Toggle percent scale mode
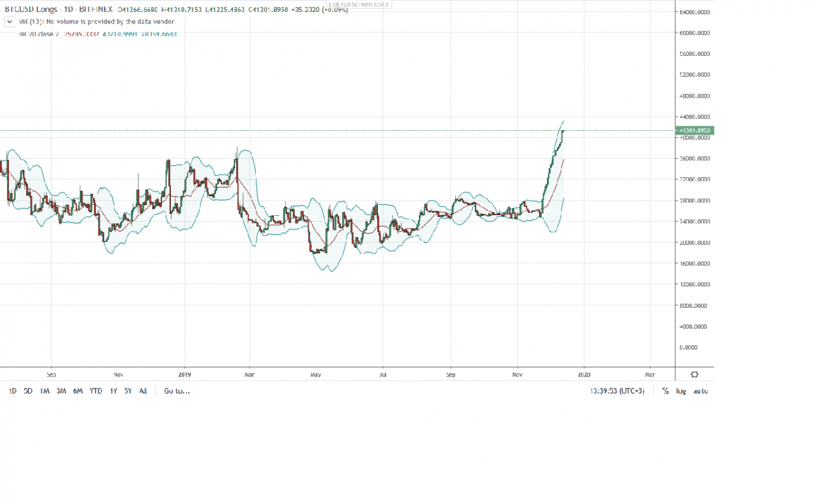The width and height of the screenshot is (813, 504). point(666,391)
